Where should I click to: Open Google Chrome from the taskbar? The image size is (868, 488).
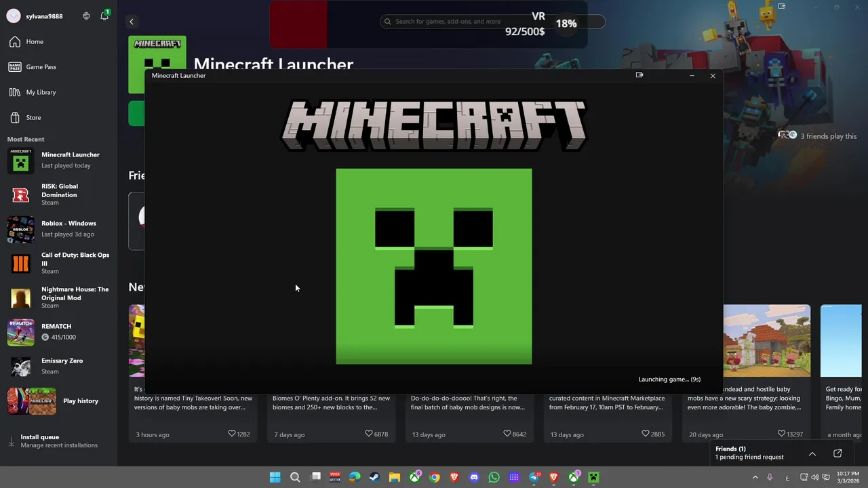click(x=435, y=477)
